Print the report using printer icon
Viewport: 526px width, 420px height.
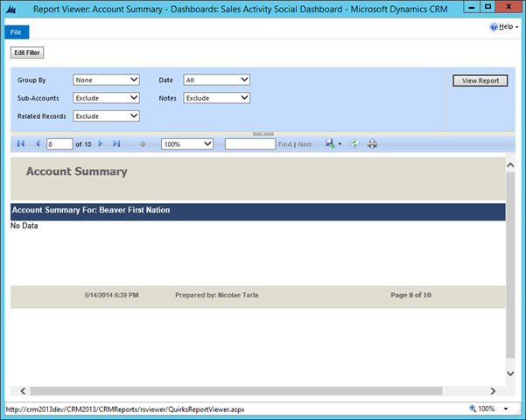tap(372, 143)
